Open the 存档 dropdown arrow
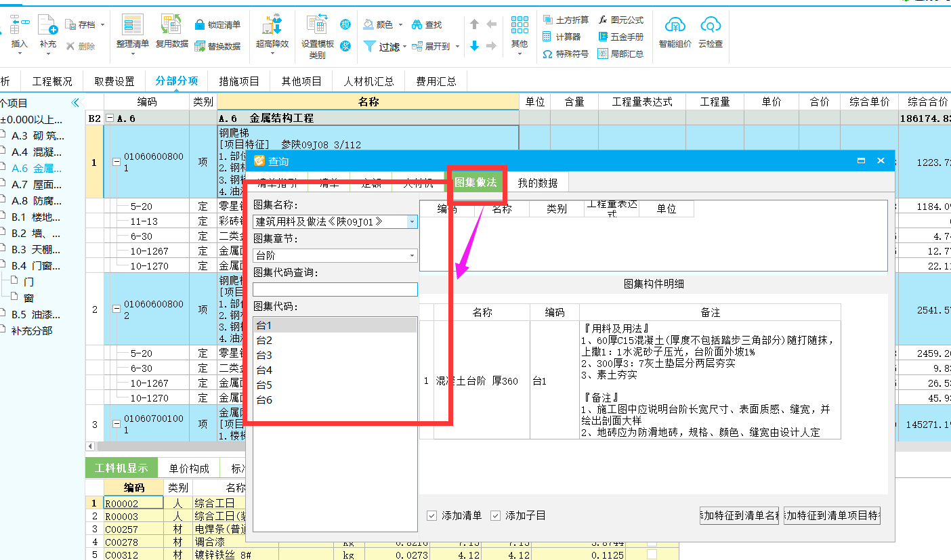Screen dimensions: 951x560 (102, 25)
